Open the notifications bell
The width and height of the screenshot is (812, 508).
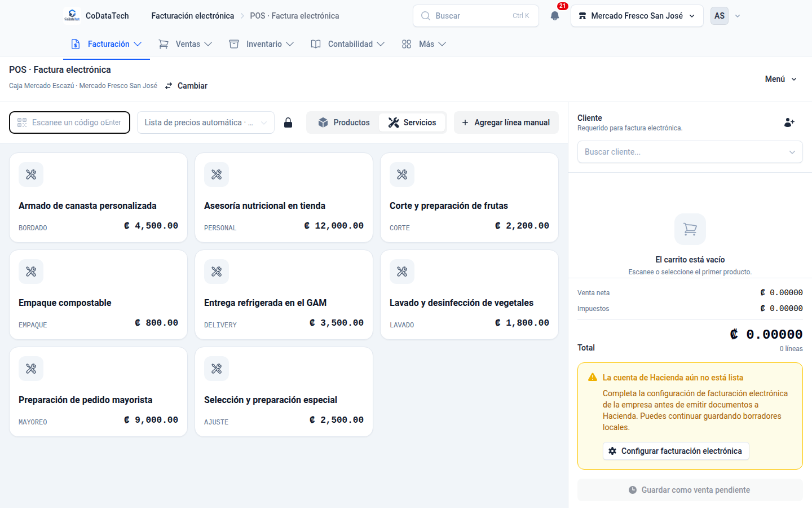[x=555, y=16]
